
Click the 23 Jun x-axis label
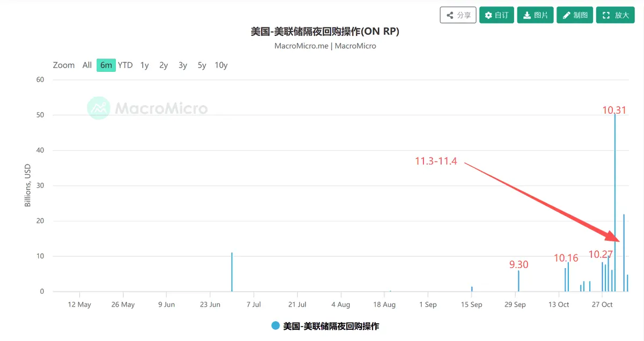pyautogui.click(x=210, y=305)
